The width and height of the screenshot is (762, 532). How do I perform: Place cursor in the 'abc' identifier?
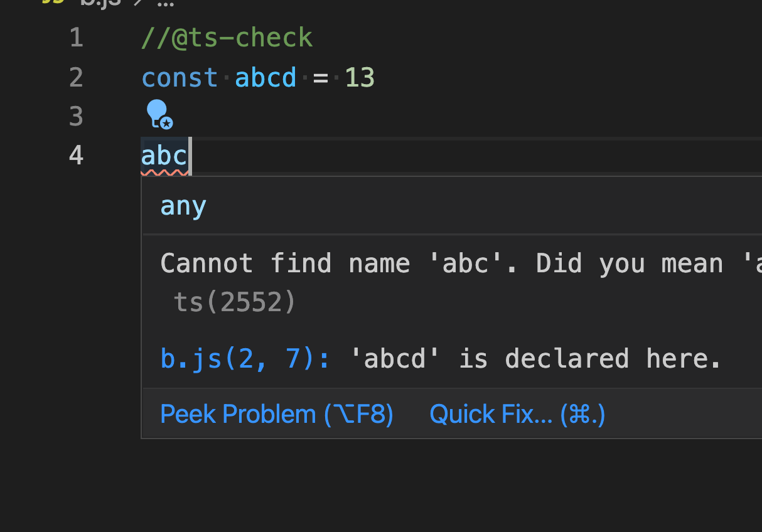[x=163, y=155]
